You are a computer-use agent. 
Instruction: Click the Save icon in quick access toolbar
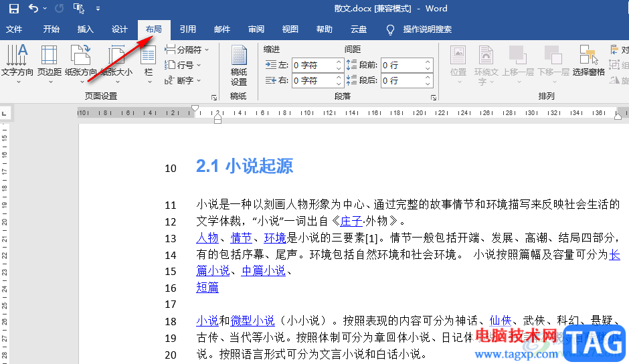[x=14, y=9]
